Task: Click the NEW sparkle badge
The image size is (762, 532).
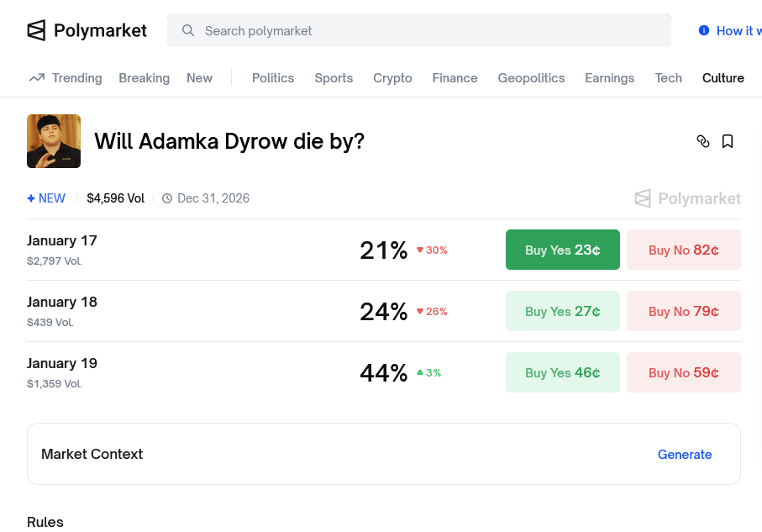Action: point(46,198)
